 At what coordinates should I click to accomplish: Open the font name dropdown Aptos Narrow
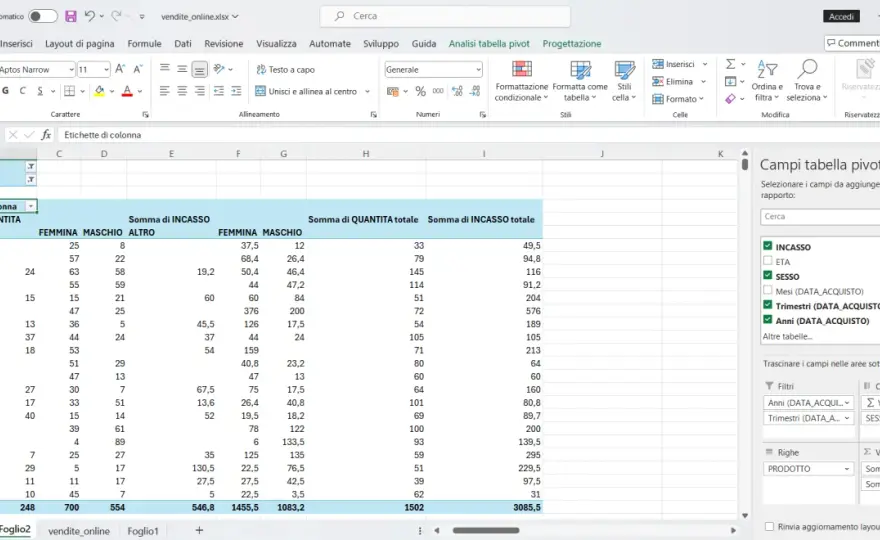click(71, 70)
